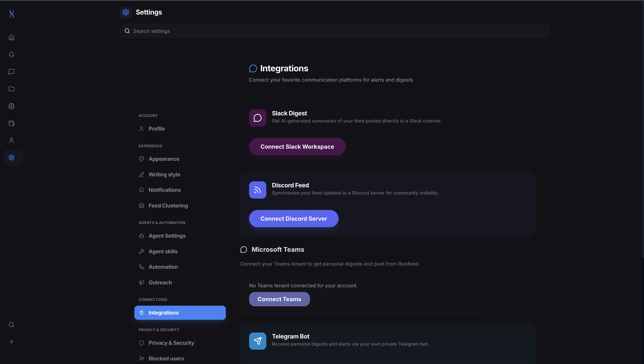Click Connect Slack Workspace
Screen dimensions: 644x364
click(x=297, y=146)
